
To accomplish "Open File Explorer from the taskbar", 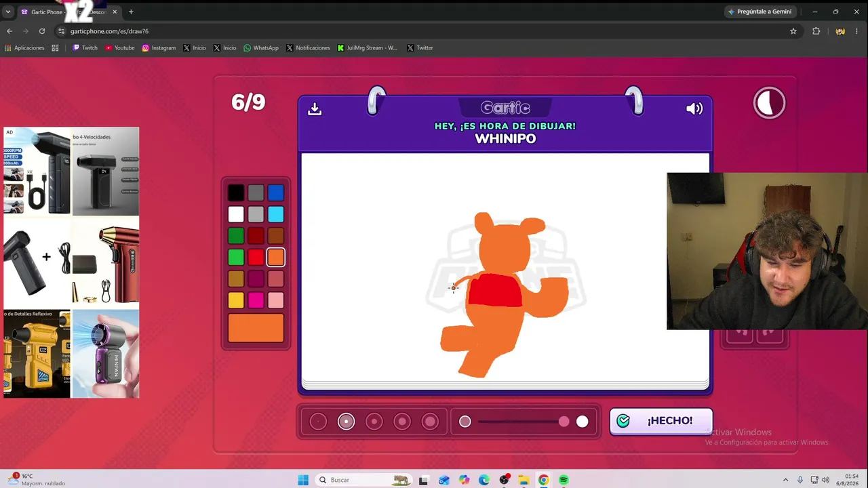I will (524, 480).
